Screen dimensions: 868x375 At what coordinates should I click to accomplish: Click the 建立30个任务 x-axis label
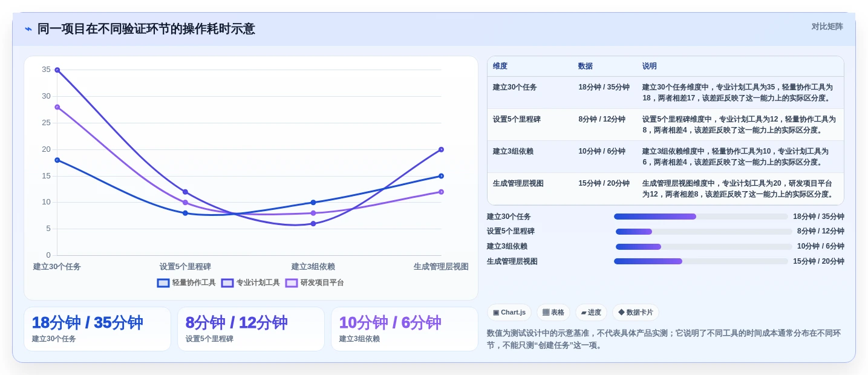pyautogui.click(x=57, y=267)
